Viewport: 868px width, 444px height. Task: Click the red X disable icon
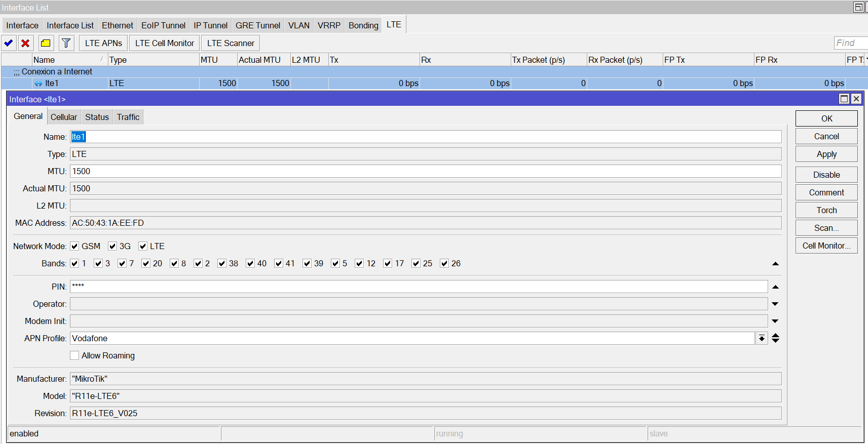[x=25, y=43]
